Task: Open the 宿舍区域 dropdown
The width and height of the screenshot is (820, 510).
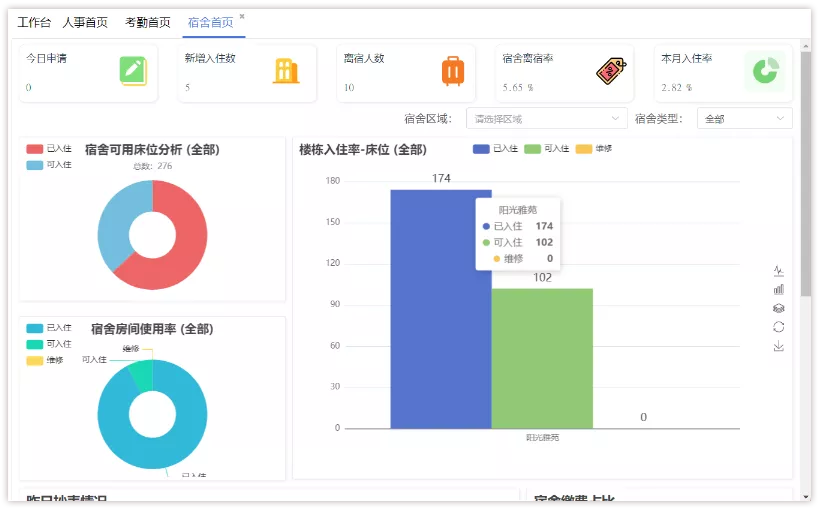Action: pos(546,119)
